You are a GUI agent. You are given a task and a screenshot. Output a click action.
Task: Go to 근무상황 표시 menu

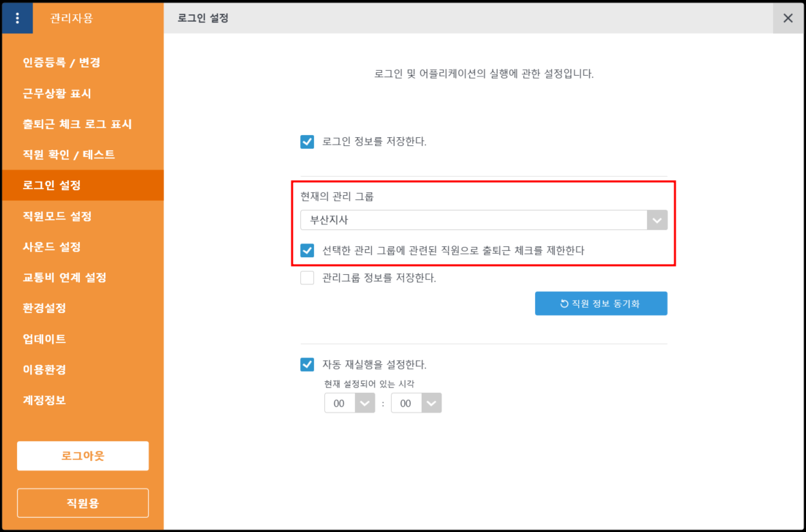pyautogui.click(x=57, y=93)
